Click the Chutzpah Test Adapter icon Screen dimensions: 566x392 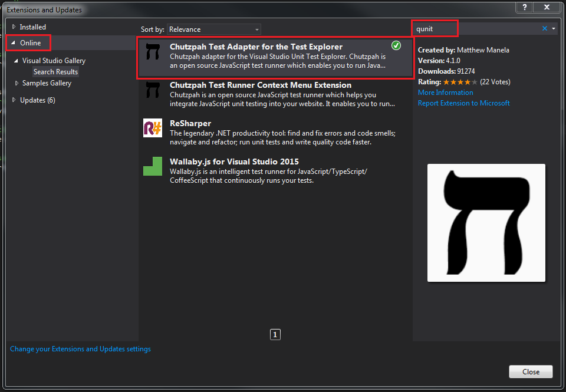click(153, 55)
